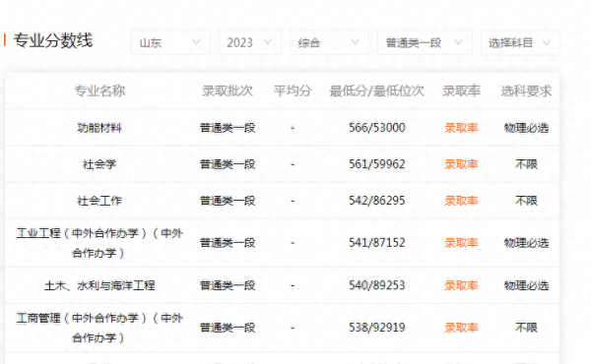591x364 pixels.
Task: Open the 选择科目 subject dropdown
Action: tap(520, 42)
